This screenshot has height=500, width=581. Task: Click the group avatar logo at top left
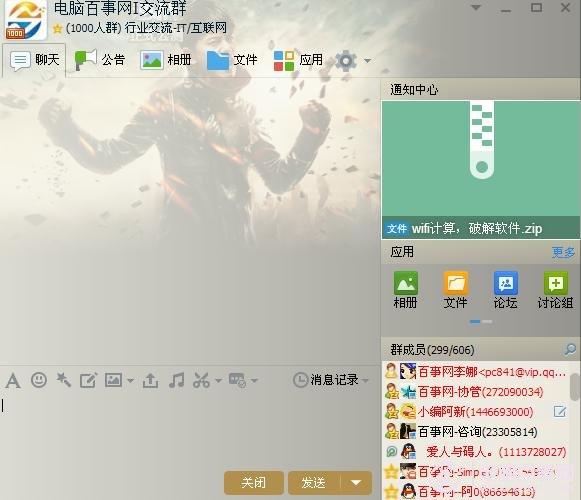coord(25,20)
